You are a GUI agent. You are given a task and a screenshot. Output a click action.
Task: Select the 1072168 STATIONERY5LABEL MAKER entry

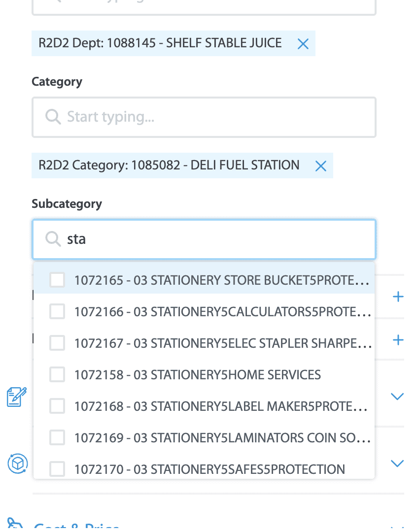204,406
